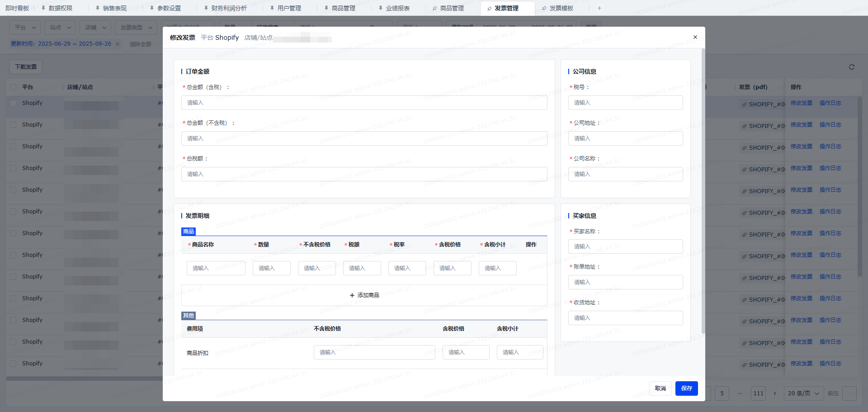Click the refresh icon above the table
868x412 pixels.
[x=851, y=67]
